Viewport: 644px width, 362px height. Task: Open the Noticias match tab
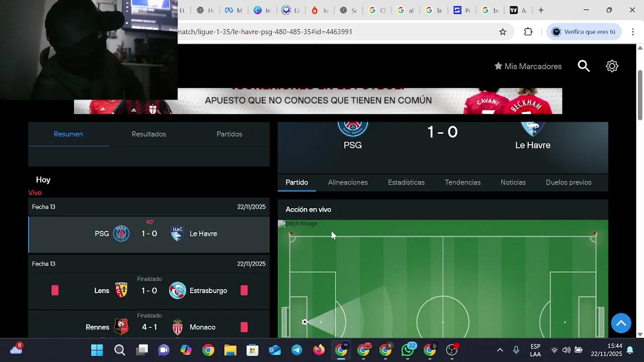[x=513, y=183]
